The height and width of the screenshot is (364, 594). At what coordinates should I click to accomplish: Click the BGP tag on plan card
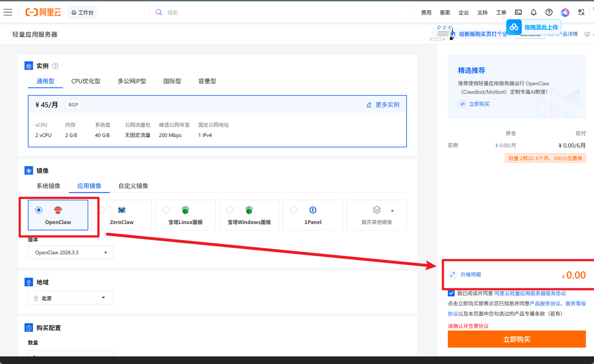(73, 105)
